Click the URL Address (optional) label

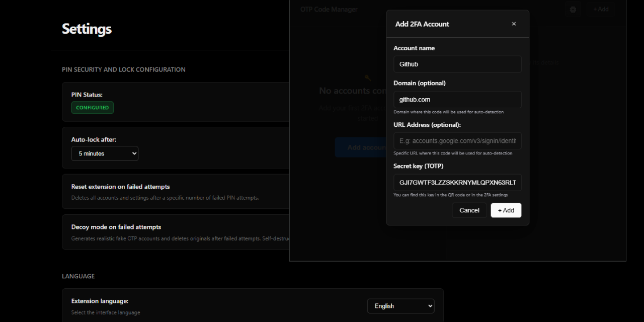pyautogui.click(x=427, y=125)
